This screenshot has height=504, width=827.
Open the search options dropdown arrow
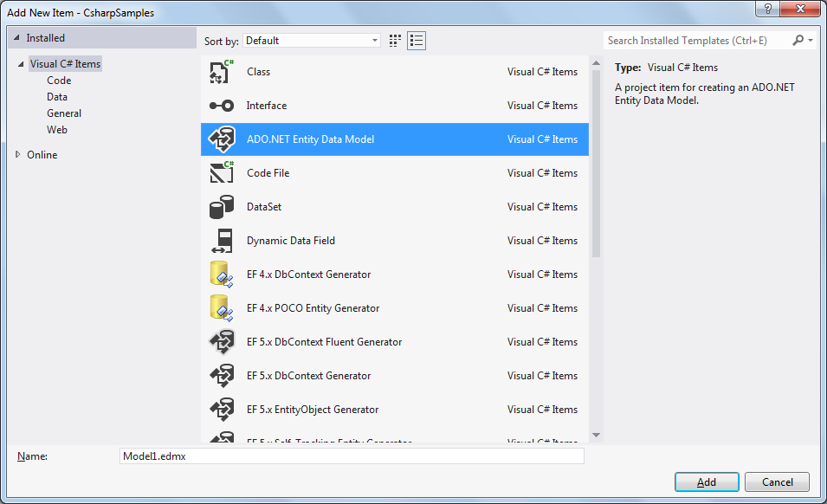click(811, 41)
